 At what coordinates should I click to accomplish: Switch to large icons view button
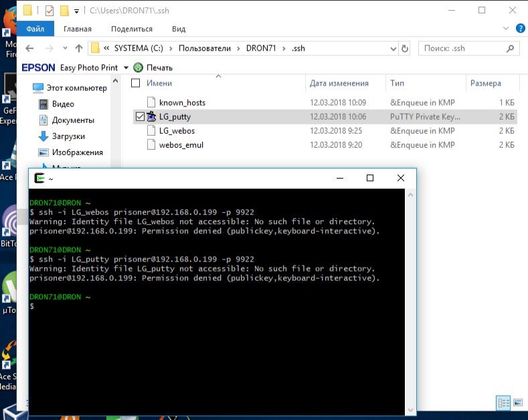pos(517,403)
